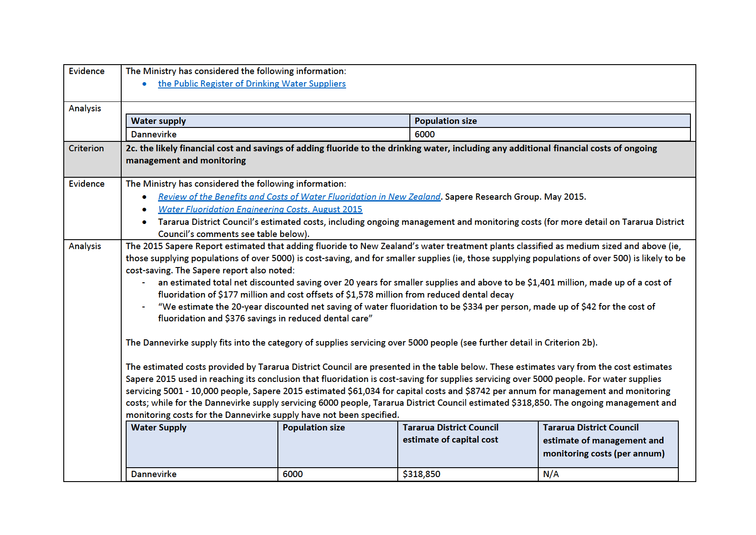Open the Public Register of Drinking Water Suppliers link
The width and height of the screenshot is (756, 535).
click(251, 84)
